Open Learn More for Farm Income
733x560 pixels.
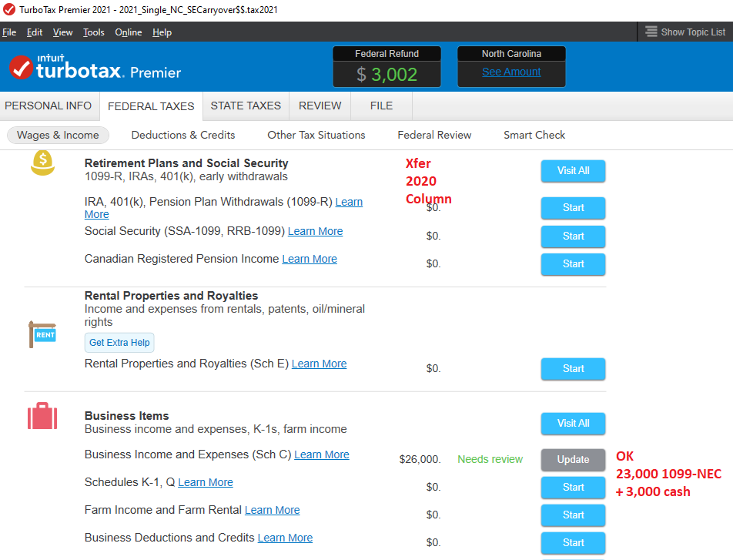coord(272,510)
